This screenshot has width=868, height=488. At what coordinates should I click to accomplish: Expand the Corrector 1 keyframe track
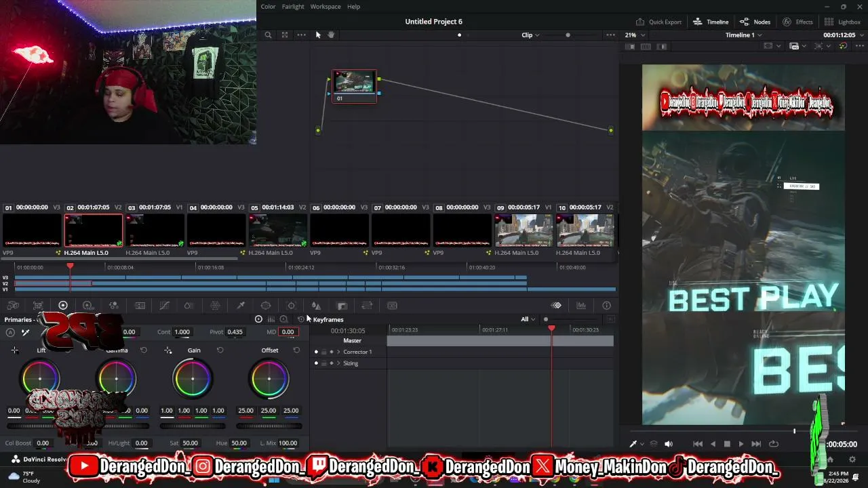pyautogui.click(x=338, y=352)
